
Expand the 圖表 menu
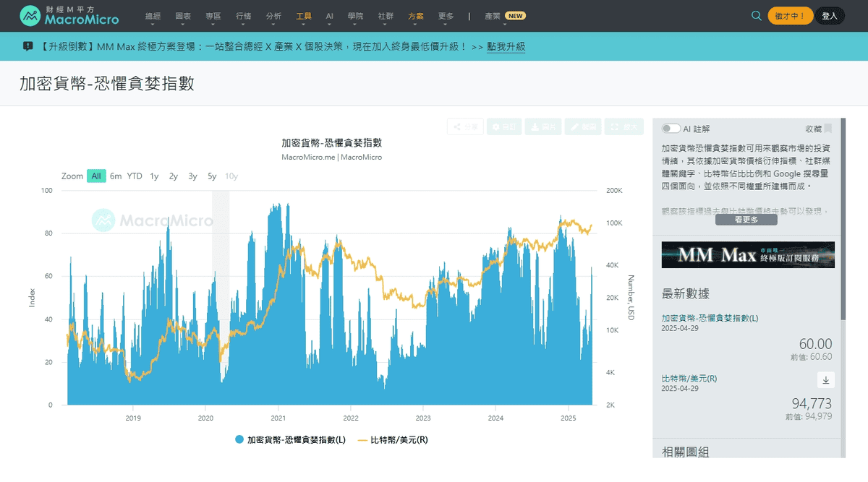point(184,15)
